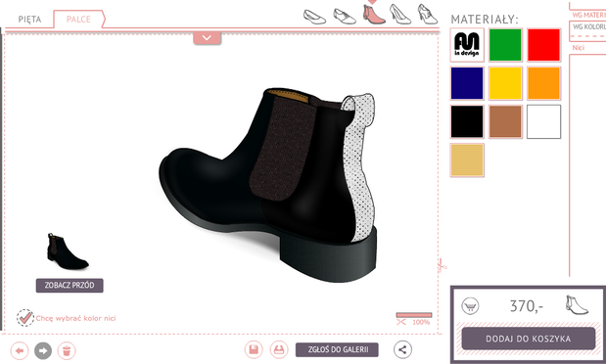Click the undo back-arrow icon
Image resolution: width=606 pixels, height=364 pixels.
click(x=20, y=351)
